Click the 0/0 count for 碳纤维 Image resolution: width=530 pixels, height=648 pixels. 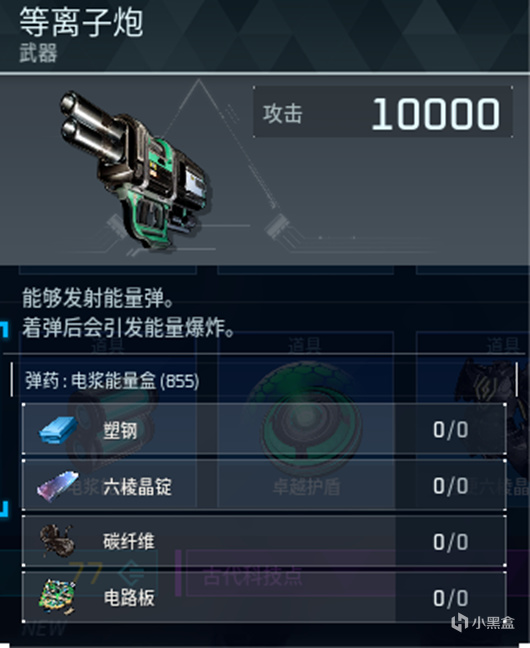[x=451, y=541]
